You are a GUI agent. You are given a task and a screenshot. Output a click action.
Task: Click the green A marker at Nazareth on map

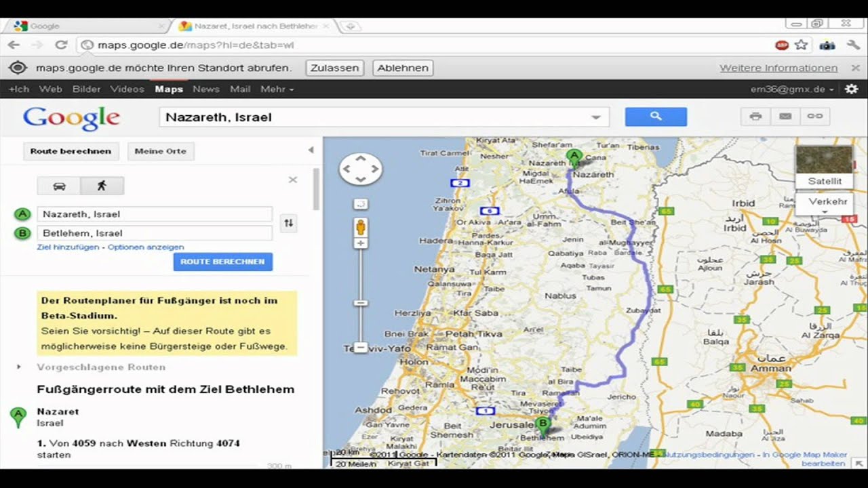point(574,159)
